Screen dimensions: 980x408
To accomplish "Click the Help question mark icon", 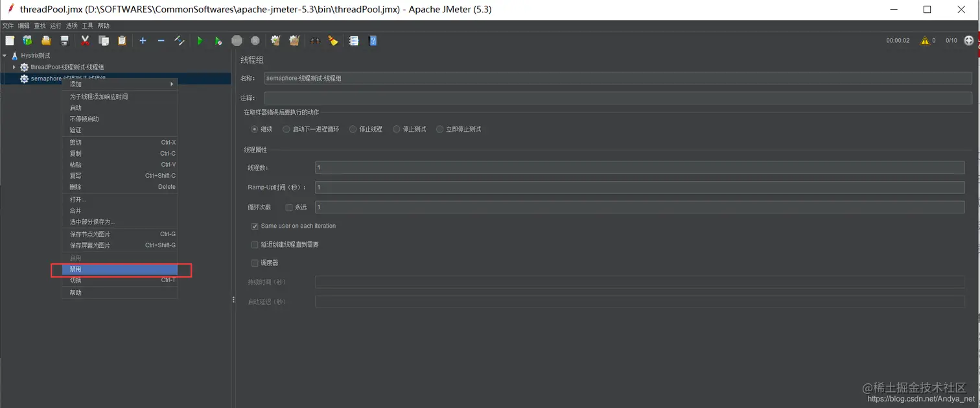I will click(x=373, y=40).
